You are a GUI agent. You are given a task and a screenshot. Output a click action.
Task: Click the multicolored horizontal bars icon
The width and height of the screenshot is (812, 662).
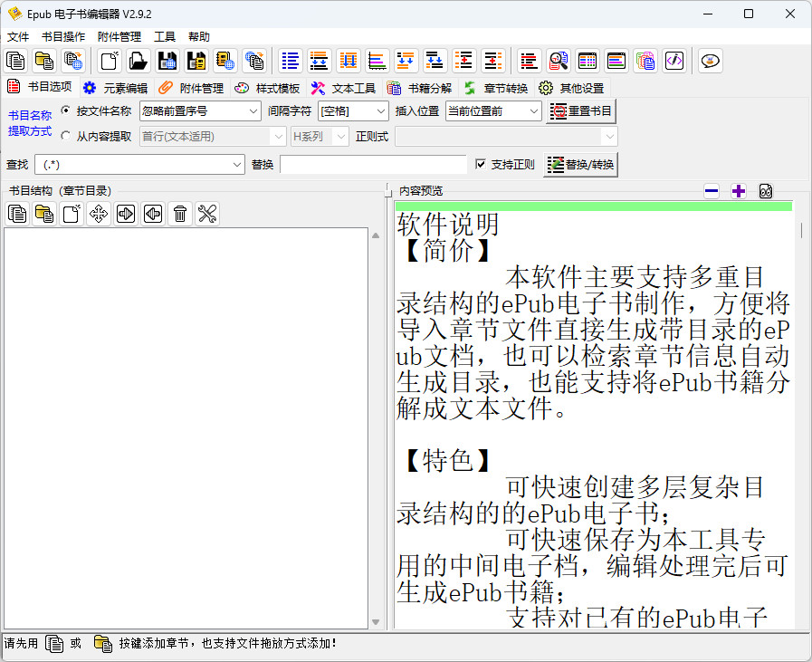377,61
